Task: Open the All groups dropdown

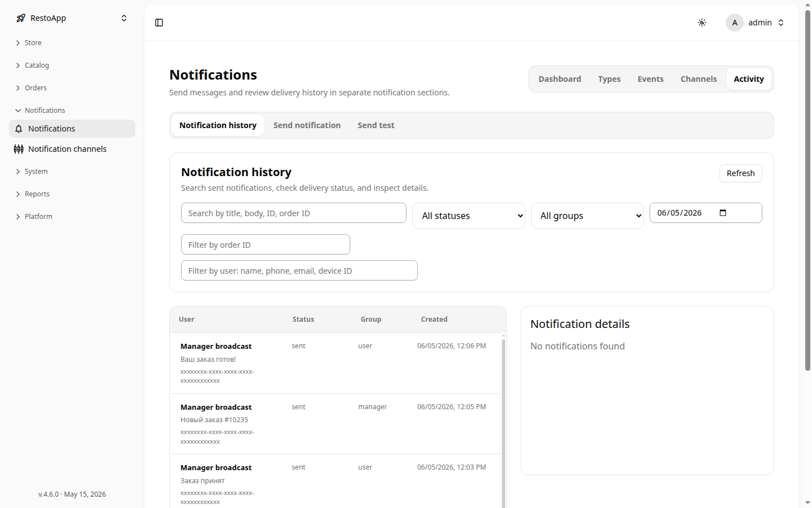Action: [587, 216]
